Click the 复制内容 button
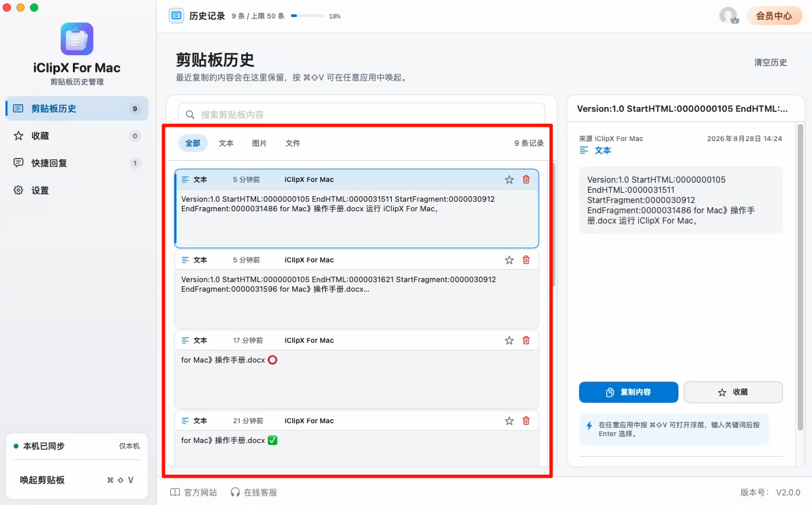Screen dimensions: 812x505 (x=628, y=392)
